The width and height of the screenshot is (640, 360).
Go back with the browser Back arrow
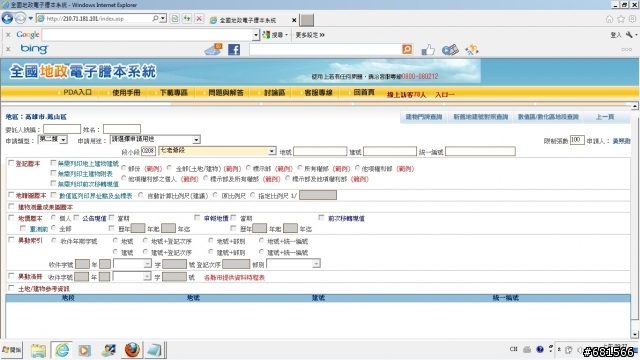[7, 18]
